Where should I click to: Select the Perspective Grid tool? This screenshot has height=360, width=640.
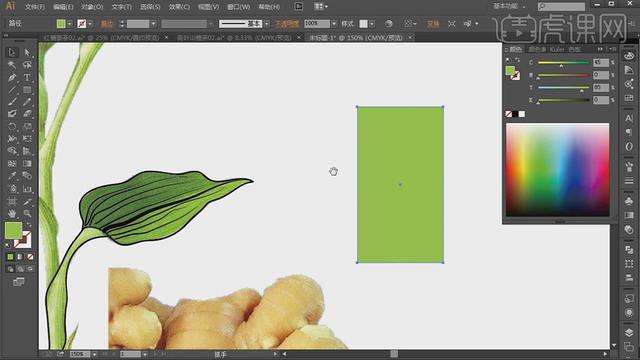pos(27,151)
